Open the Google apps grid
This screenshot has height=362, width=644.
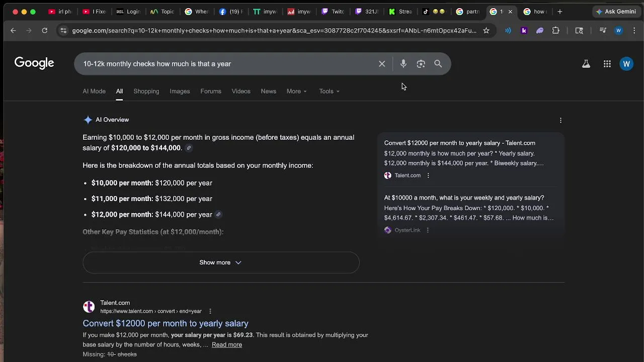pyautogui.click(x=607, y=64)
